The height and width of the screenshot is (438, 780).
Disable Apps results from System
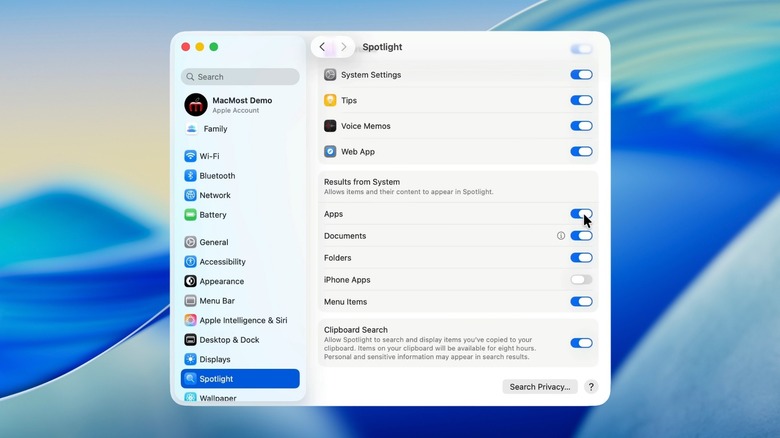click(581, 214)
